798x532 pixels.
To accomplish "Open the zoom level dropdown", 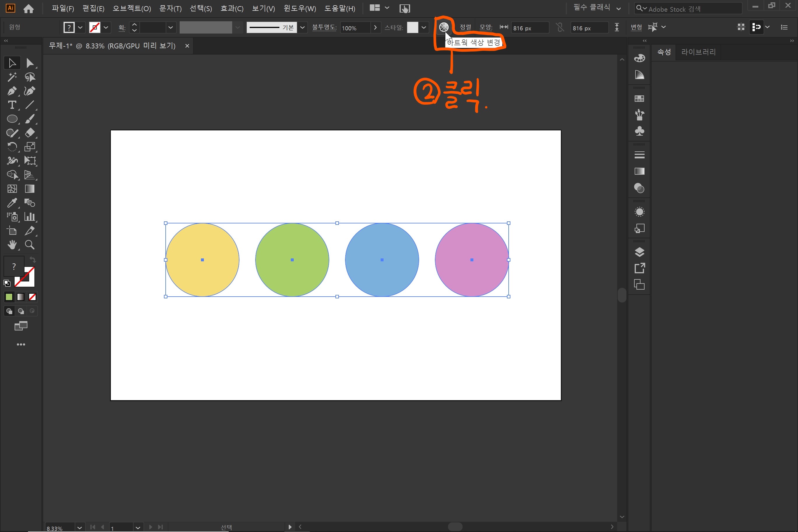I will [79, 528].
